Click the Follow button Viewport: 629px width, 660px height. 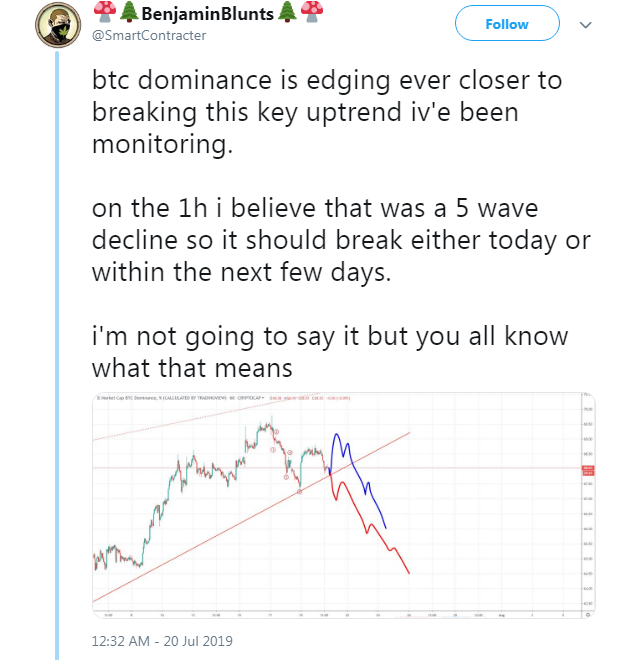coord(507,25)
